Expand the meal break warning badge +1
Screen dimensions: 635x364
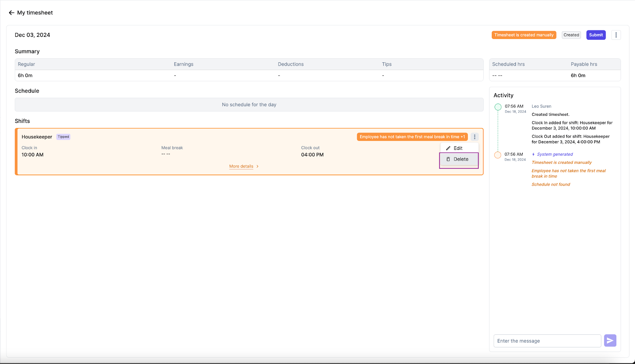[x=464, y=136]
